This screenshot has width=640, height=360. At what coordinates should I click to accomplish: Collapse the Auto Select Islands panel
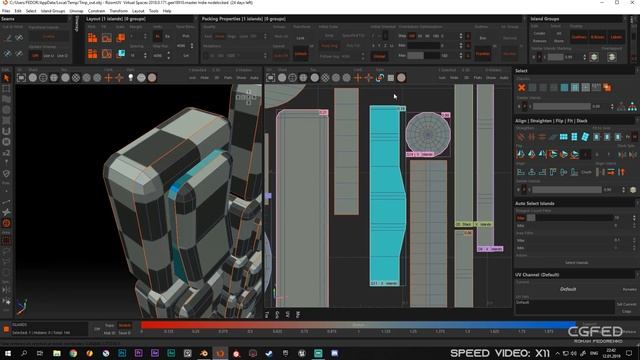coord(576,203)
